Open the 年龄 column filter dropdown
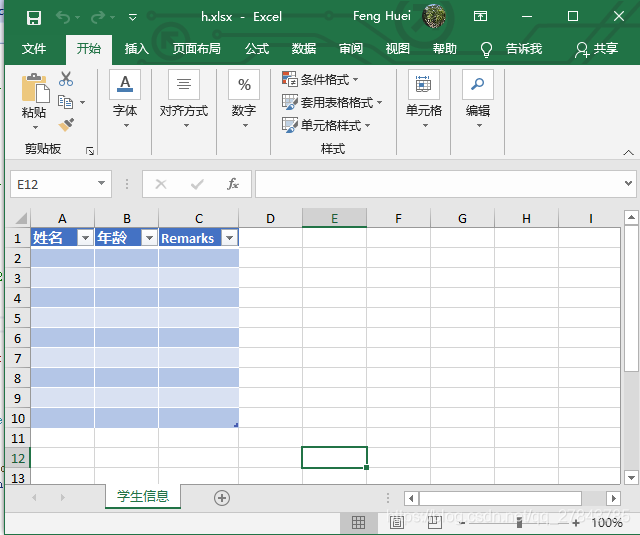This screenshot has height=535, width=640. pos(149,238)
